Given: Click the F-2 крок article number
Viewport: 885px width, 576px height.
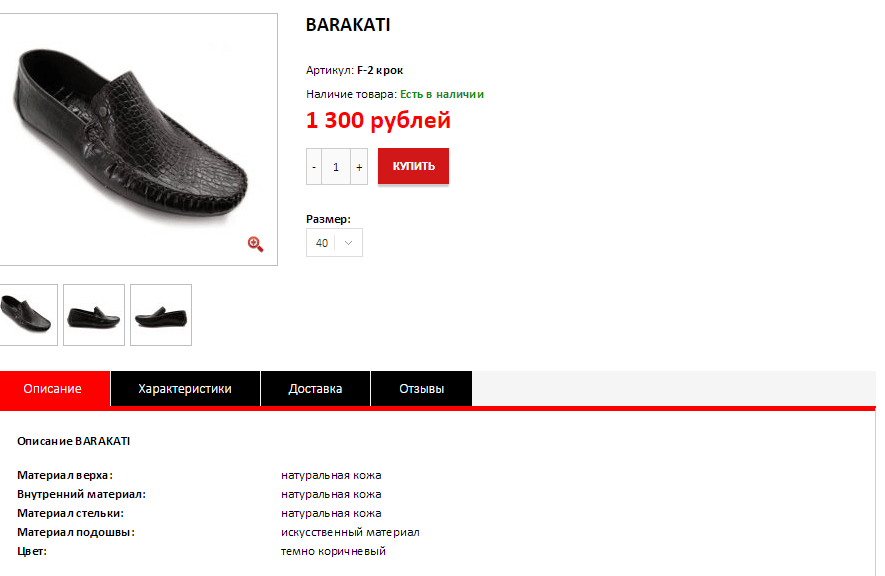Looking at the screenshot, I should [x=380, y=71].
